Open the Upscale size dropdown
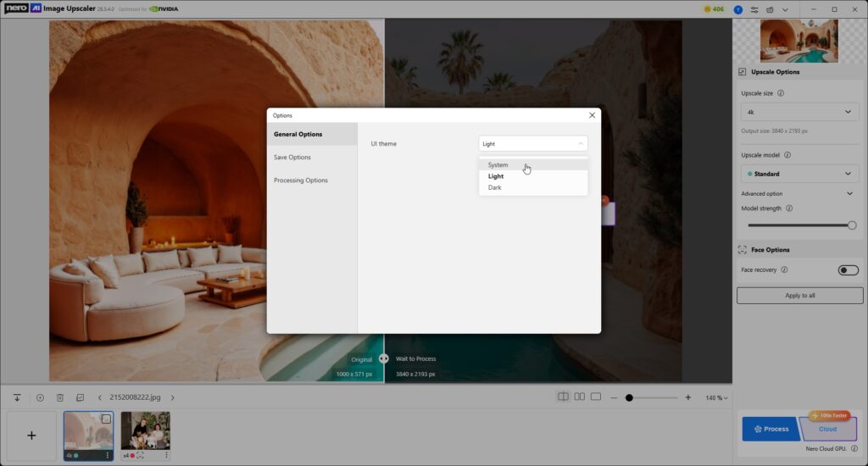The image size is (868, 466). coord(799,112)
